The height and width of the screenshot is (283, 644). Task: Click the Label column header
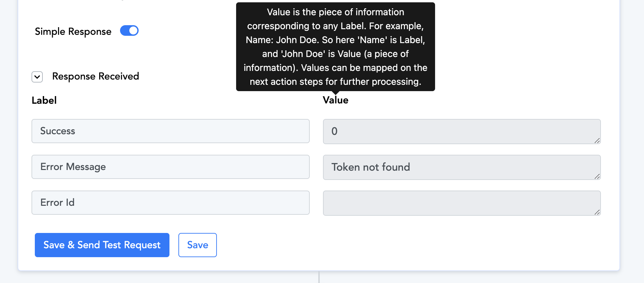click(x=44, y=100)
